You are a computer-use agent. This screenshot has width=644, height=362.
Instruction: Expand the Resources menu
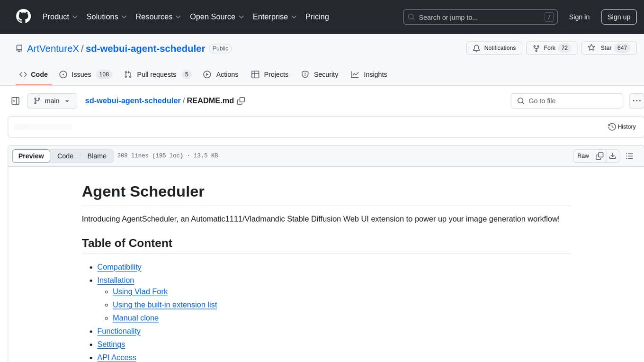[158, 17]
